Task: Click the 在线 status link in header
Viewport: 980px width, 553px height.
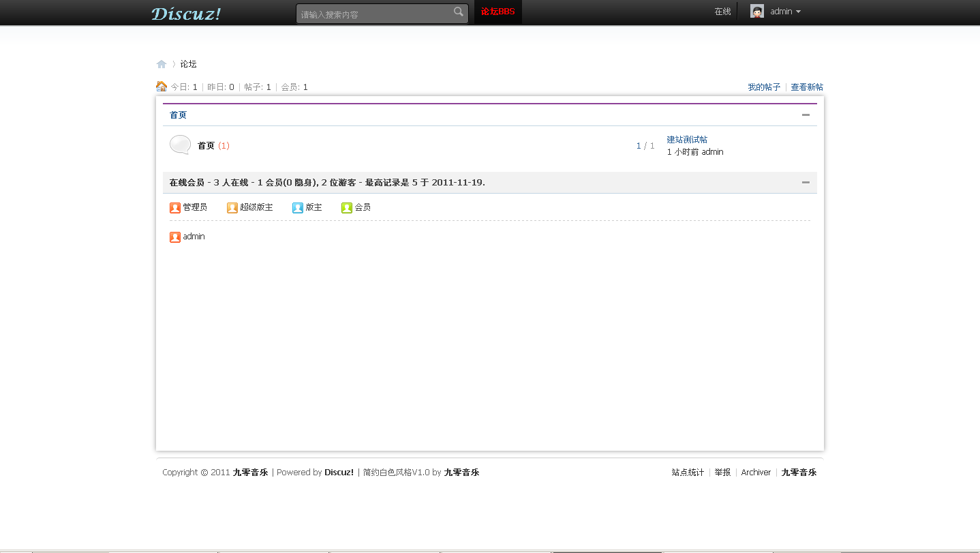Action: coord(722,12)
